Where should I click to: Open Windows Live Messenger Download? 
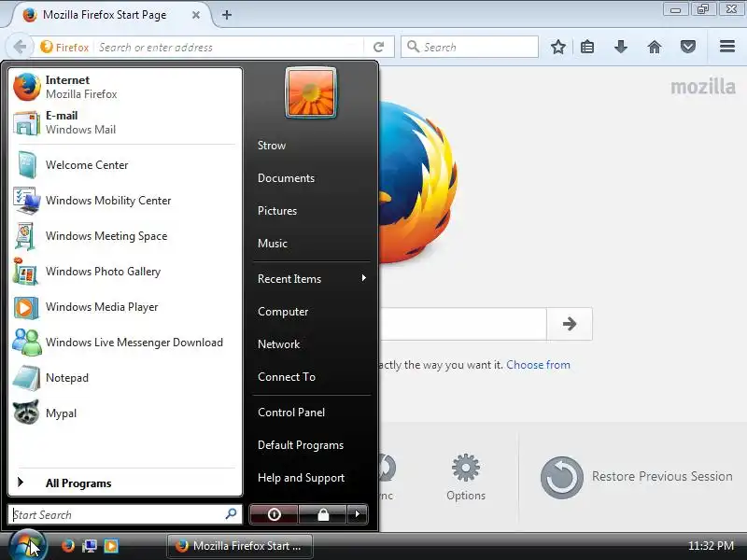click(125, 343)
